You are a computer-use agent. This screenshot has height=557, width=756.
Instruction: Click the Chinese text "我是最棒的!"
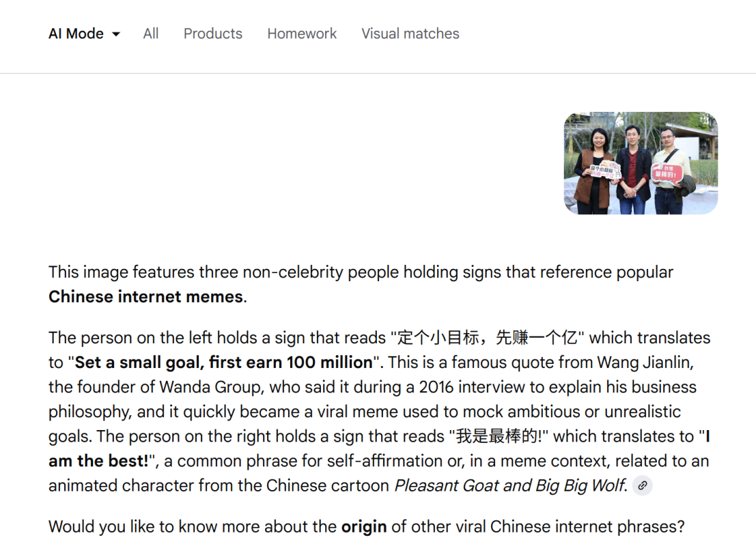(499, 436)
